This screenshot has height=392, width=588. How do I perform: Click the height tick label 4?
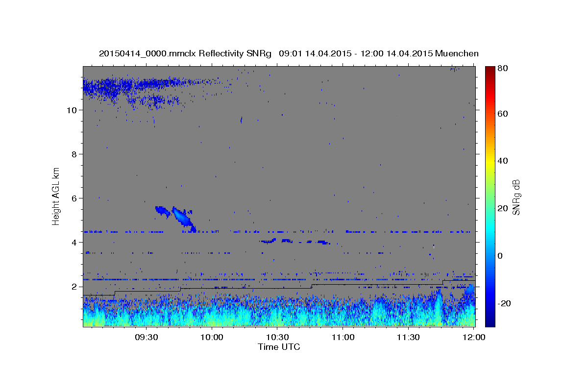pyautogui.click(x=74, y=242)
